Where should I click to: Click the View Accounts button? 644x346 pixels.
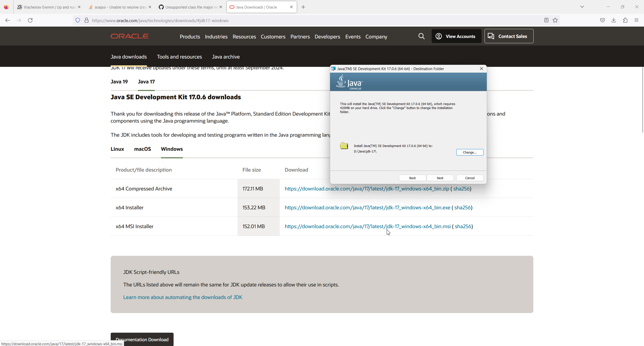tap(456, 36)
